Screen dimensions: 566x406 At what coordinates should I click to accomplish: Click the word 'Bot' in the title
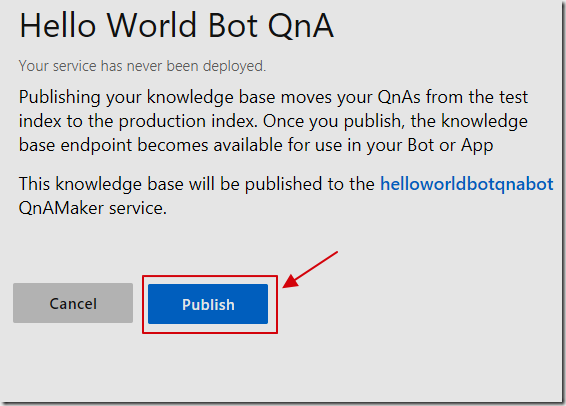tap(233, 26)
